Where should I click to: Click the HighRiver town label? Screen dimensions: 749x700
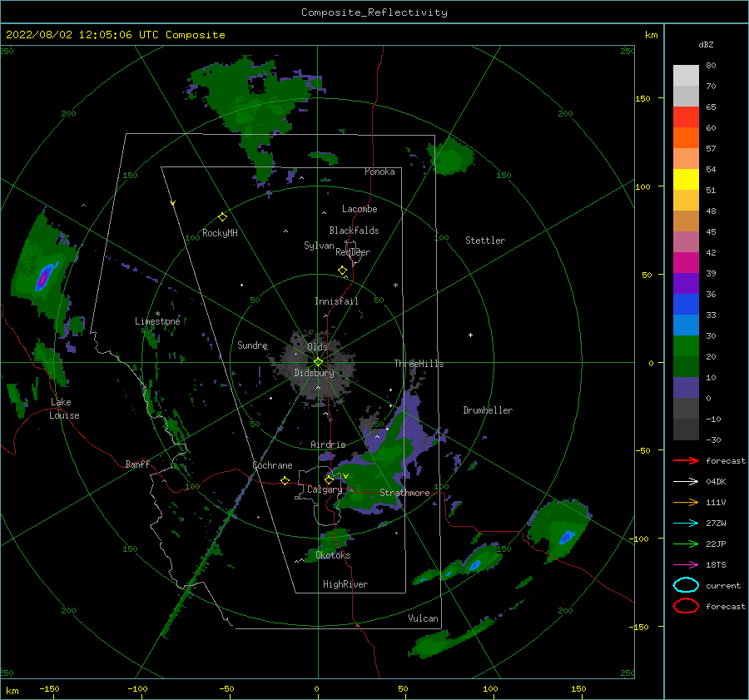(345, 584)
